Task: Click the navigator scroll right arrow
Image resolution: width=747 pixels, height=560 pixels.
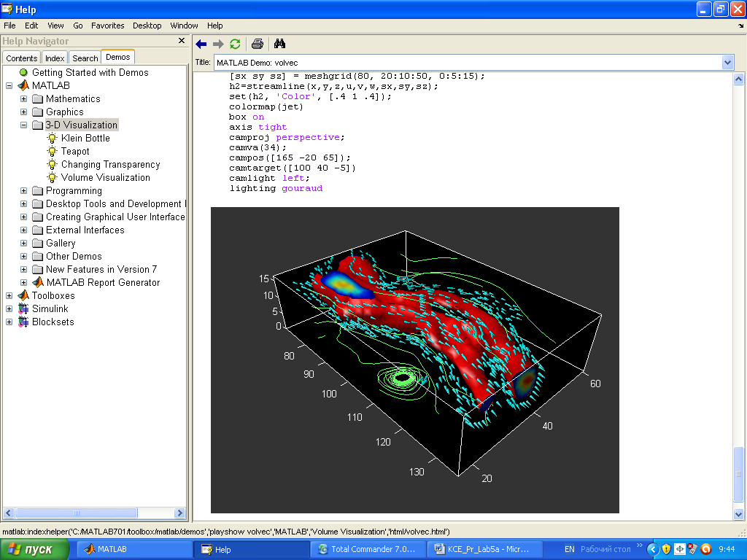Action: [x=179, y=513]
